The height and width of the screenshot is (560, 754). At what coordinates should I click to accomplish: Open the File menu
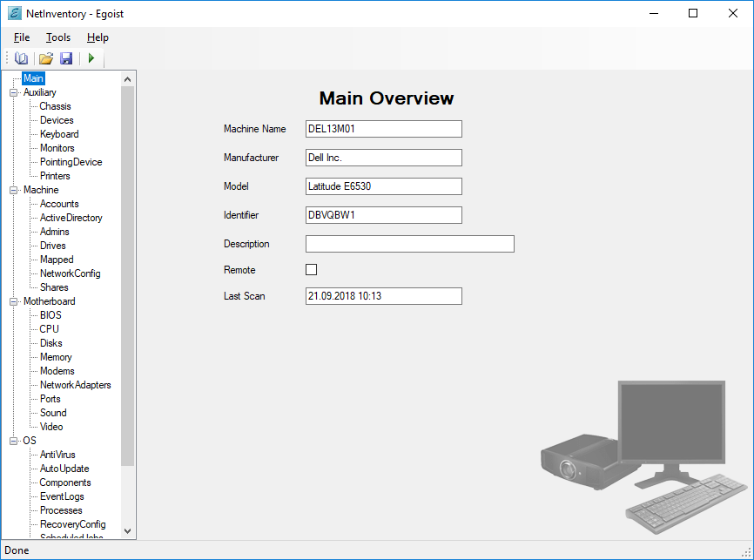point(22,37)
